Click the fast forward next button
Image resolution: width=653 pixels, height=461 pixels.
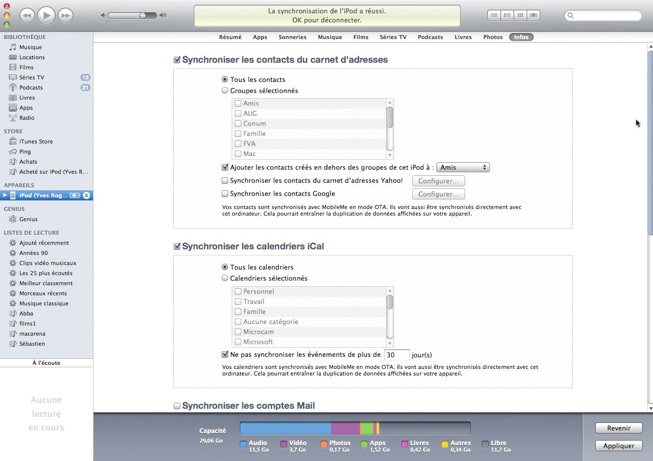tap(65, 15)
